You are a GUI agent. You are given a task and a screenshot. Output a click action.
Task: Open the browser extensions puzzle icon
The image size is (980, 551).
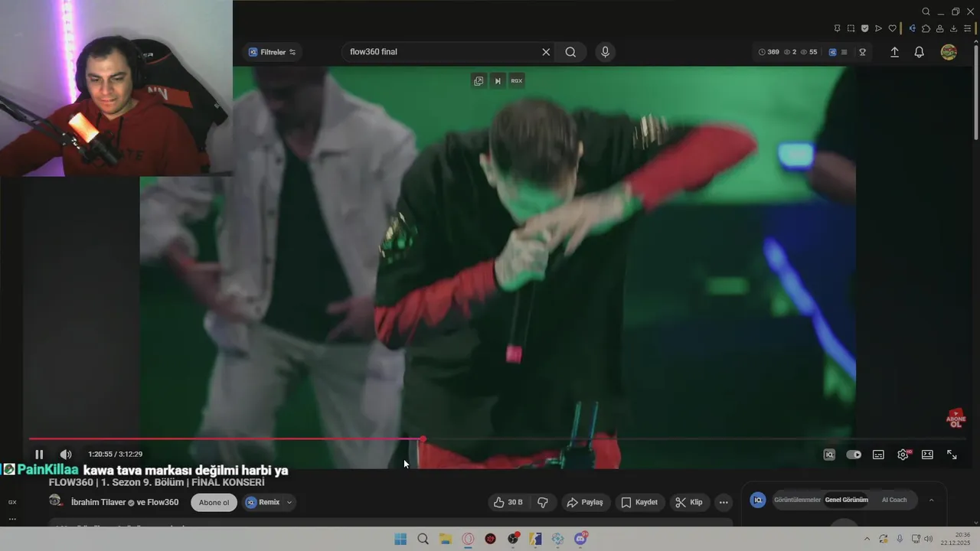point(926,28)
